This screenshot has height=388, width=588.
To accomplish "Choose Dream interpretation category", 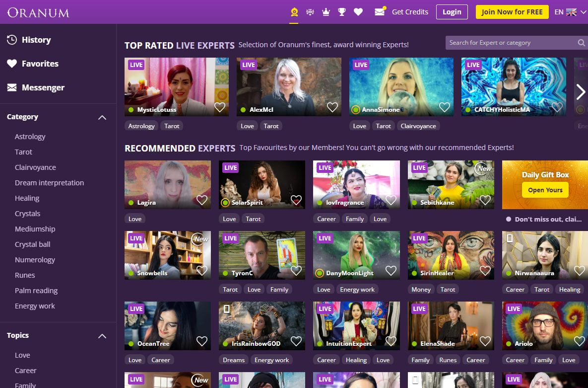I will point(49,183).
